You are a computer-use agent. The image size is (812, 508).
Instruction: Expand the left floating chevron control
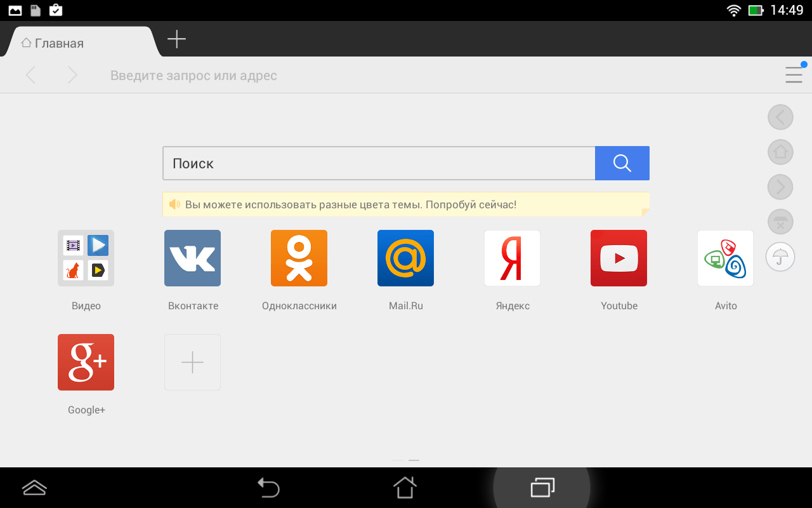780,117
